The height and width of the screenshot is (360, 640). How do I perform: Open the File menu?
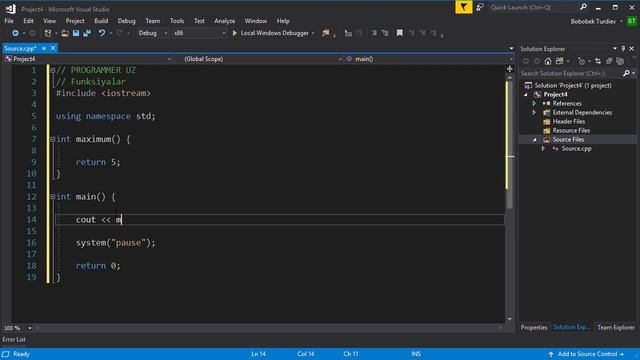(x=9, y=21)
